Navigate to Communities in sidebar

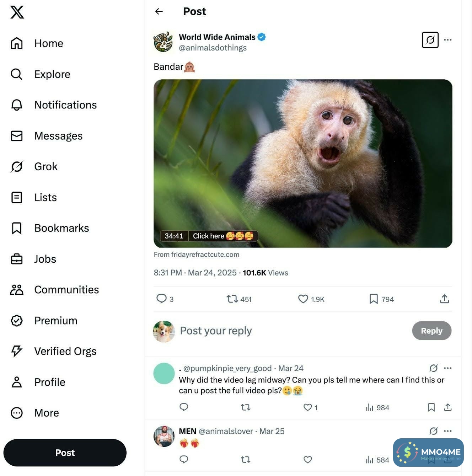(x=66, y=290)
